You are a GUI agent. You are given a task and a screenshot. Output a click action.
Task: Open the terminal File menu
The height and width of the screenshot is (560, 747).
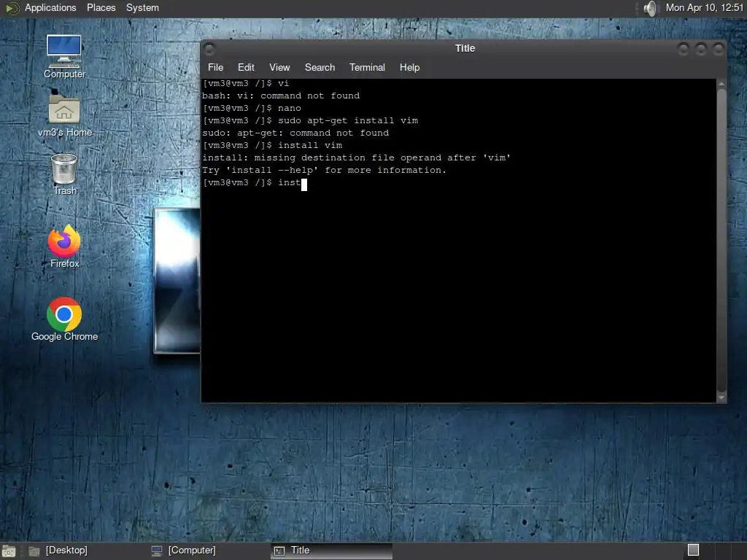click(x=215, y=67)
